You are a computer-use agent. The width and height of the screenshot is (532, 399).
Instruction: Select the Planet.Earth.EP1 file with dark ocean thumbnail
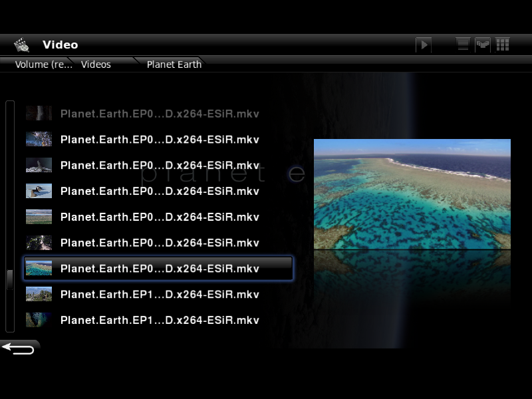click(142, 320)
